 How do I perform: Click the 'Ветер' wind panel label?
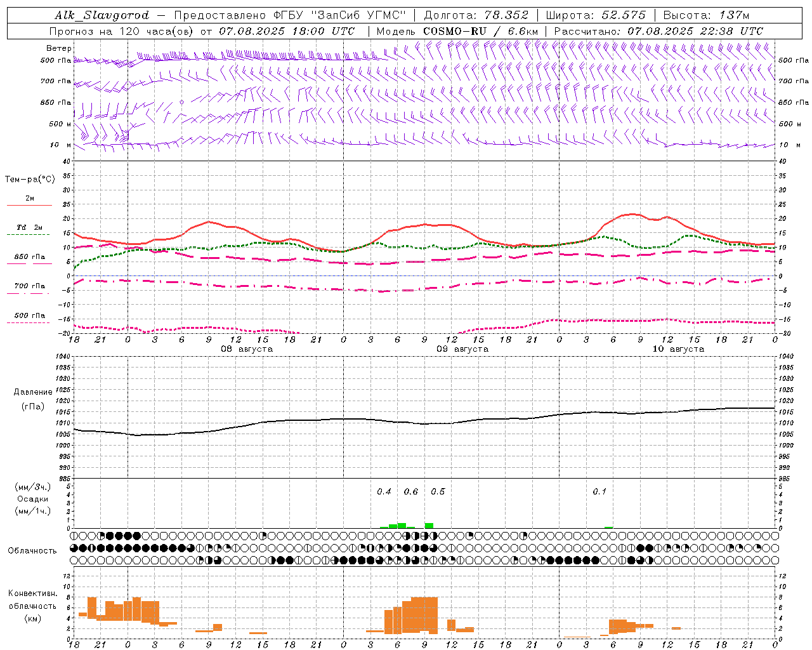tap(59, 48)
